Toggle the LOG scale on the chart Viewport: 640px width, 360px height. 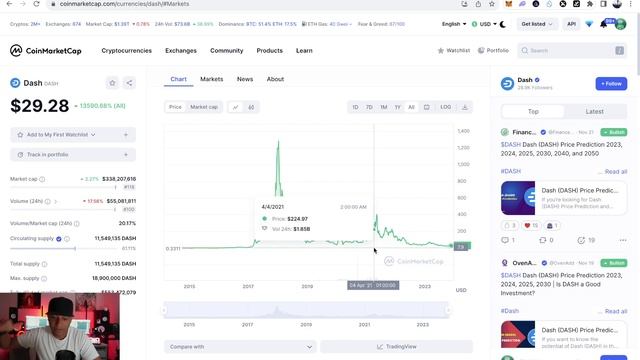tap(445, 107)
